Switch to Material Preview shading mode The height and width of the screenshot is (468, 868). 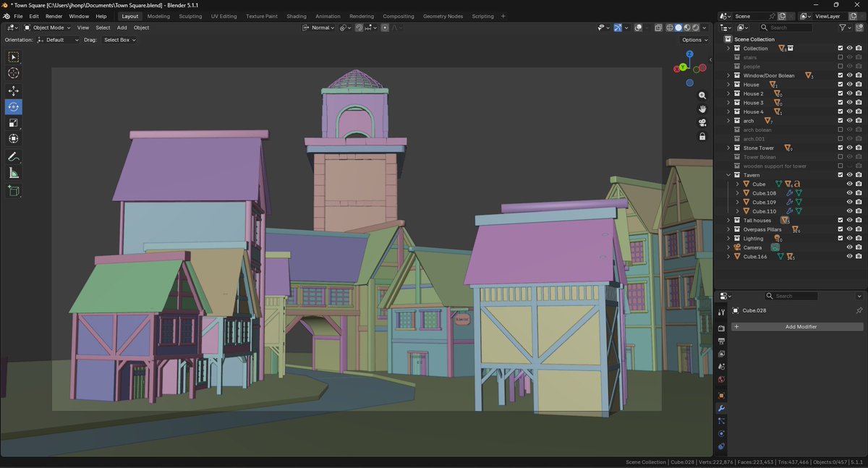click(x=686, y=27)
